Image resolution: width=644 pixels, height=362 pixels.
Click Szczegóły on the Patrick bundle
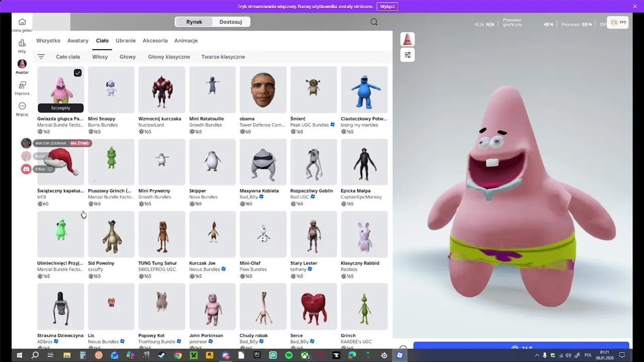(x=61, y=108)
